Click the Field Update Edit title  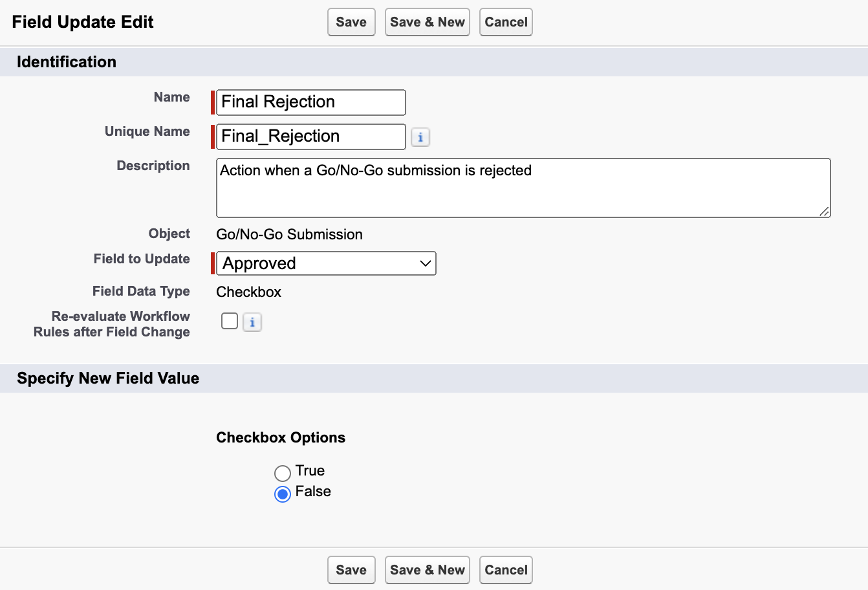(x=83, y=22)
